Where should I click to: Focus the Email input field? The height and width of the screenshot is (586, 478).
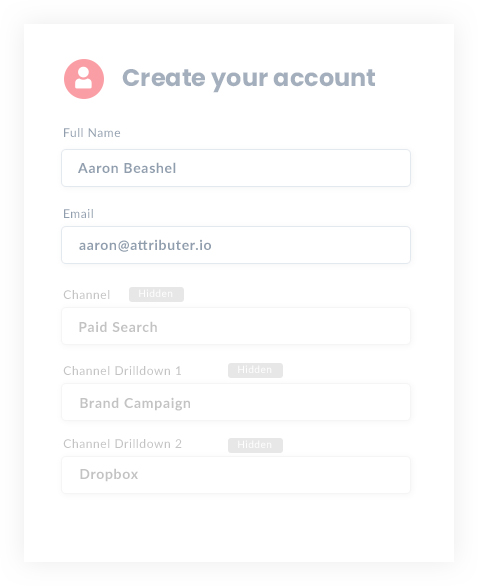pyautogui.click(x=236, y=245)
